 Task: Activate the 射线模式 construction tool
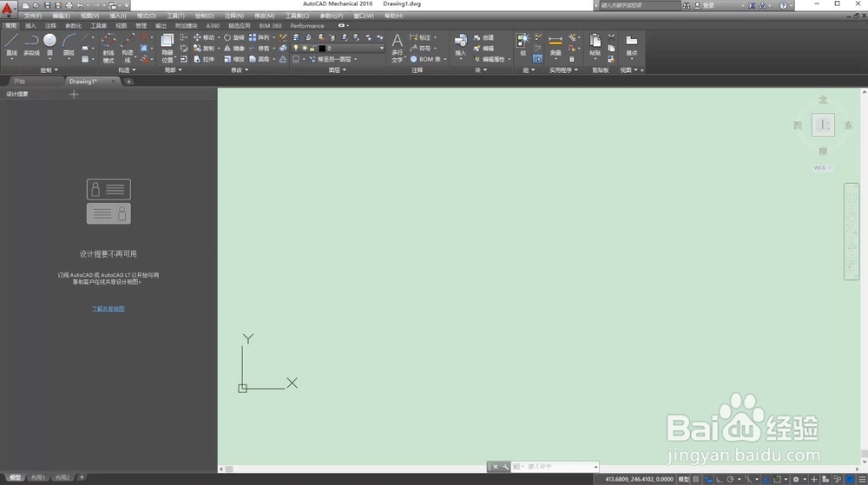[x=108, y=48]
